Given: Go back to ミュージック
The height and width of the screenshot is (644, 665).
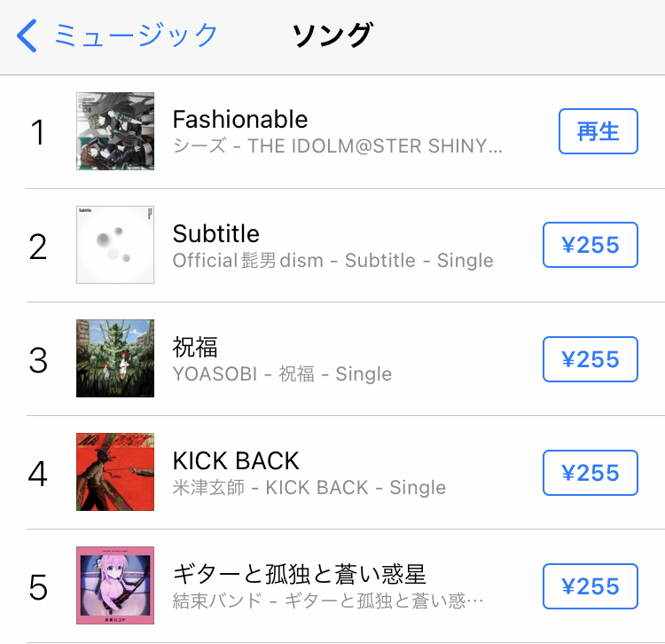Looking at the screenshot, I should 136,35.
